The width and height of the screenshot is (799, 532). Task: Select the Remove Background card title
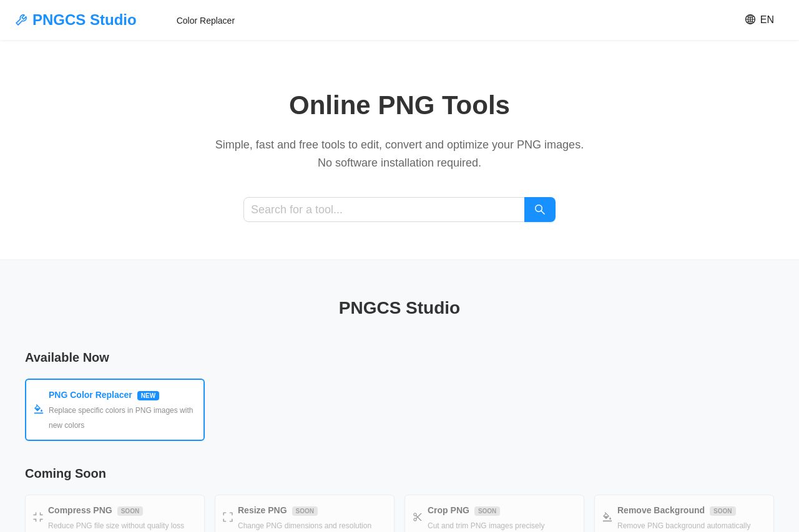(x=660, y=510)
